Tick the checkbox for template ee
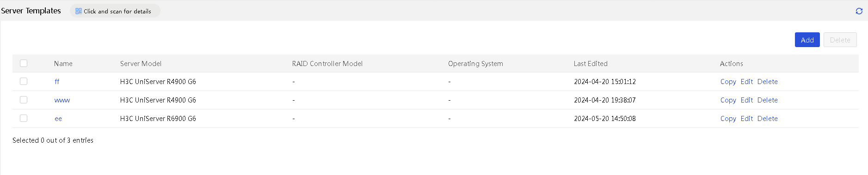This screenshot has width=868, height=175. [x=24, y=118]
